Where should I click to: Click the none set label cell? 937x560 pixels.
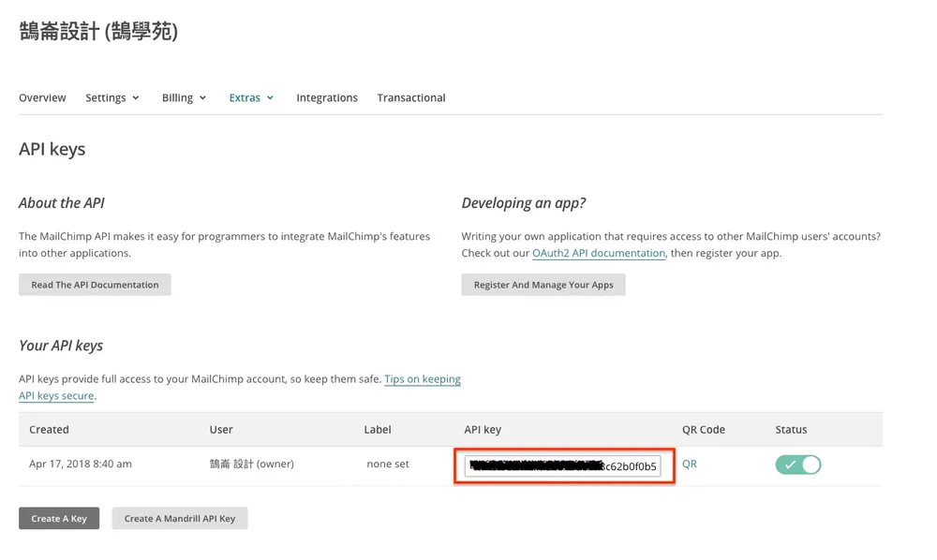tap(388, 464)
